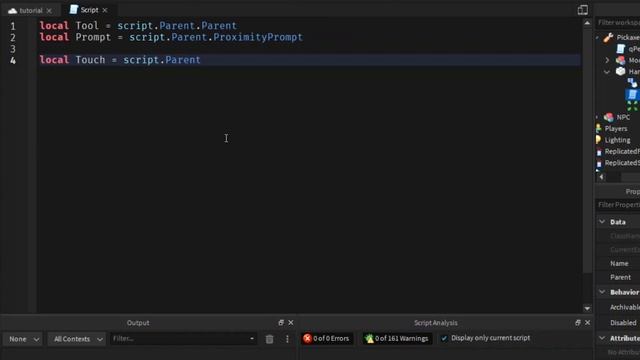Click the Filter workspace search field
This screenshot has height=360, width=640.
point(618,22)
